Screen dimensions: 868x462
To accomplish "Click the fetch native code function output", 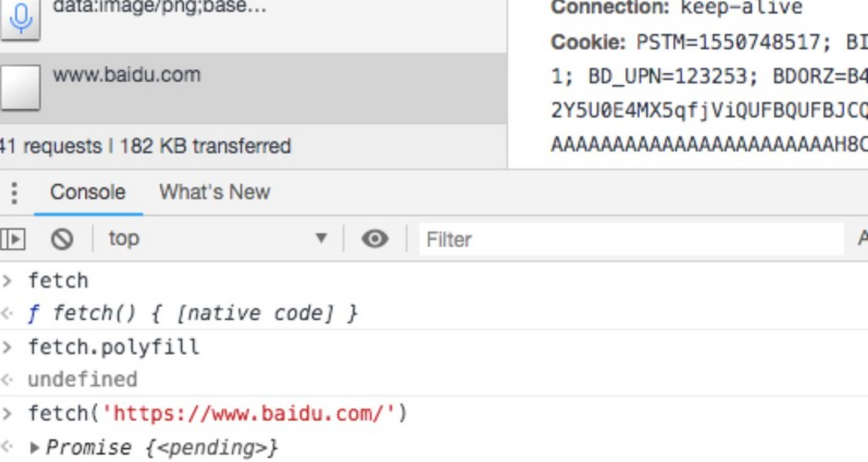I will 204,313.
